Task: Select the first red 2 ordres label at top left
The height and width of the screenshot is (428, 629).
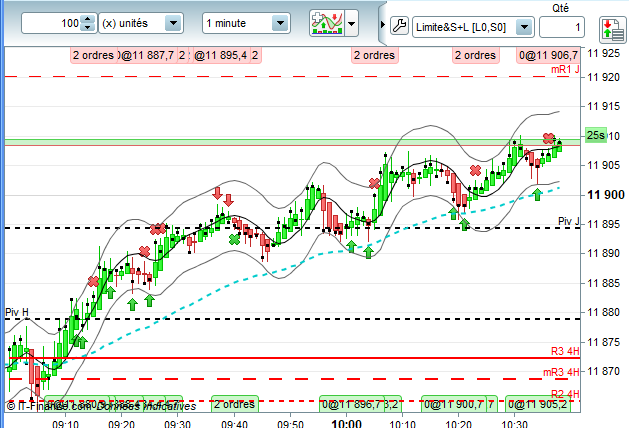Action: tap(94, 55)
